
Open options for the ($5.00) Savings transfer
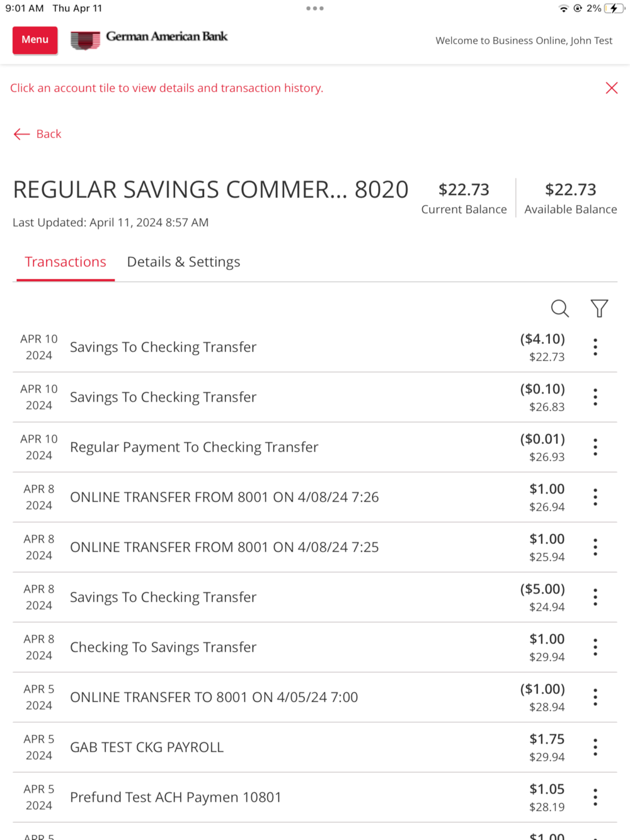(x=595, y=597)
